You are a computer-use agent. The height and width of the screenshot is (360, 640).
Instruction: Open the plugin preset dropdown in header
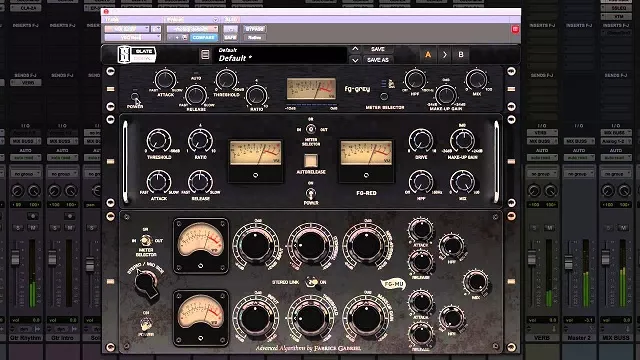[192, 29]
